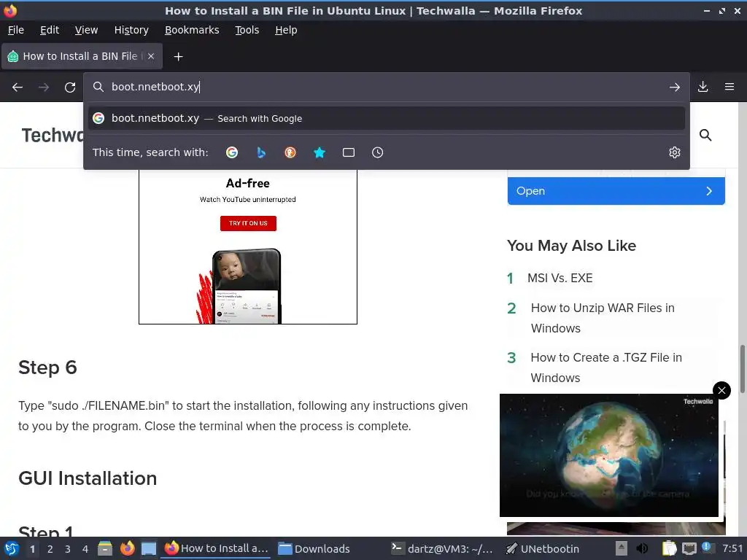This screenshot has width=747, height=560.
Task: Search in History clock icon
Action: point(377,152)
